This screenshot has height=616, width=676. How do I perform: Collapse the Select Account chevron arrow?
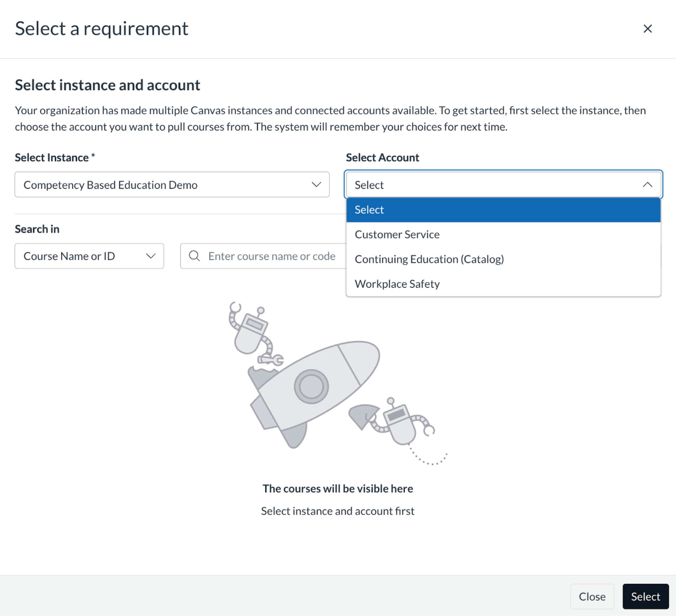647,185
